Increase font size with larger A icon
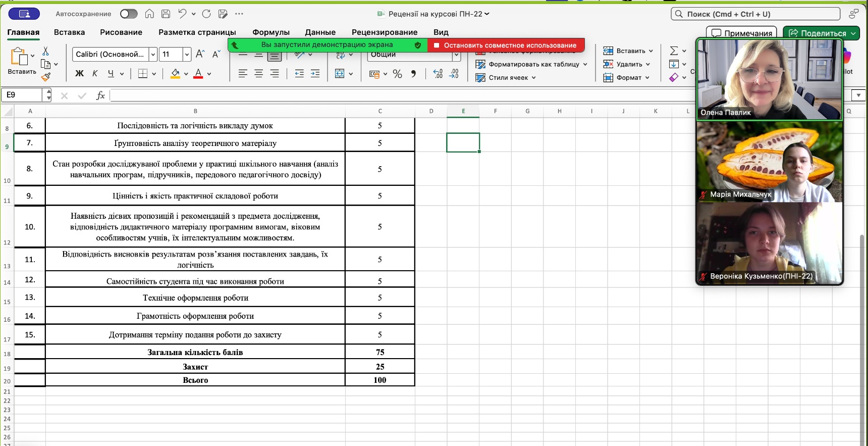Image resolution: width=868 pixels, height=446 pixels. (200, 54)
